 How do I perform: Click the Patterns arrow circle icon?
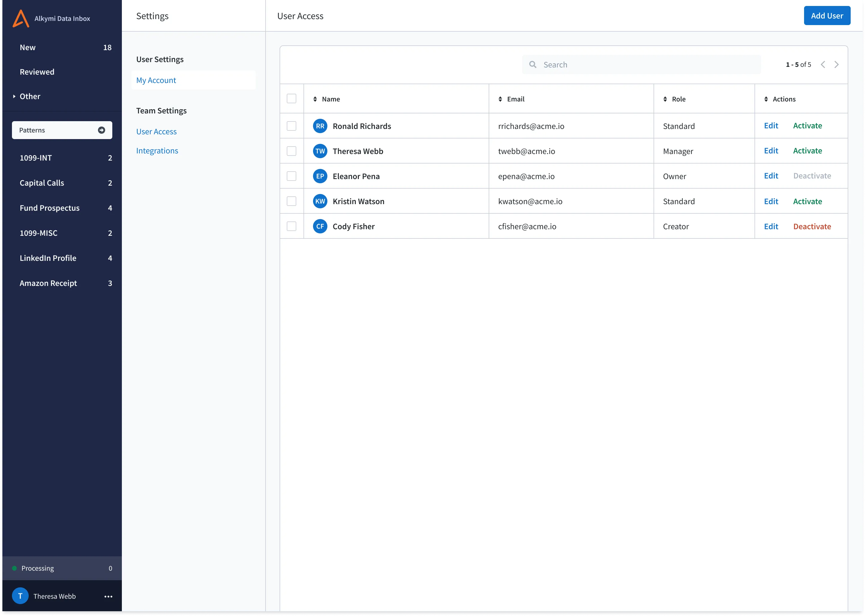101,130
